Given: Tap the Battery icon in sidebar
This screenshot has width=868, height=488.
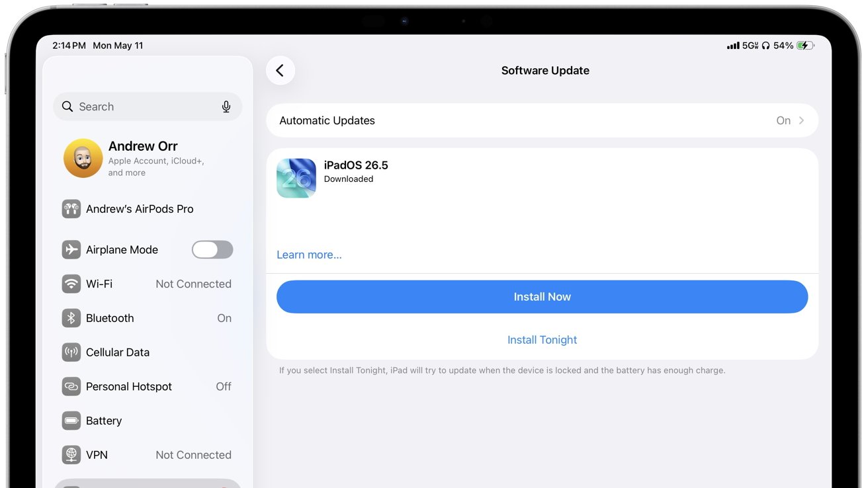Looking at the screenshot, I should click(71, 421).
